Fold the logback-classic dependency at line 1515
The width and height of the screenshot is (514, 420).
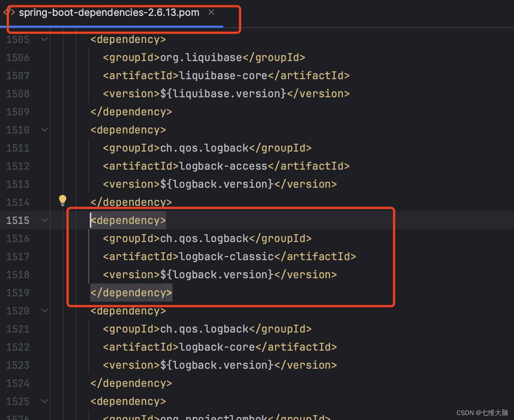point(45,220)
